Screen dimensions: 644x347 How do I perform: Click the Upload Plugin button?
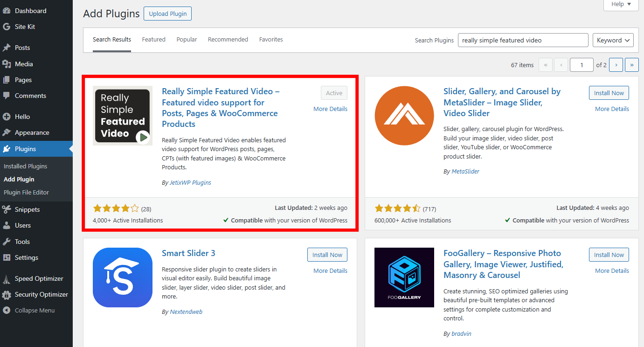pyautogui.click(x=167, y=14)
